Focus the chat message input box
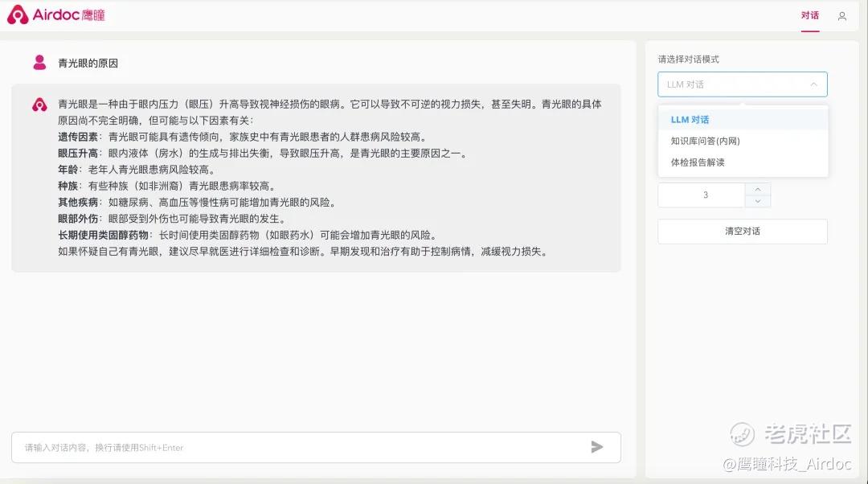The image size is (868, 484). 316,448
